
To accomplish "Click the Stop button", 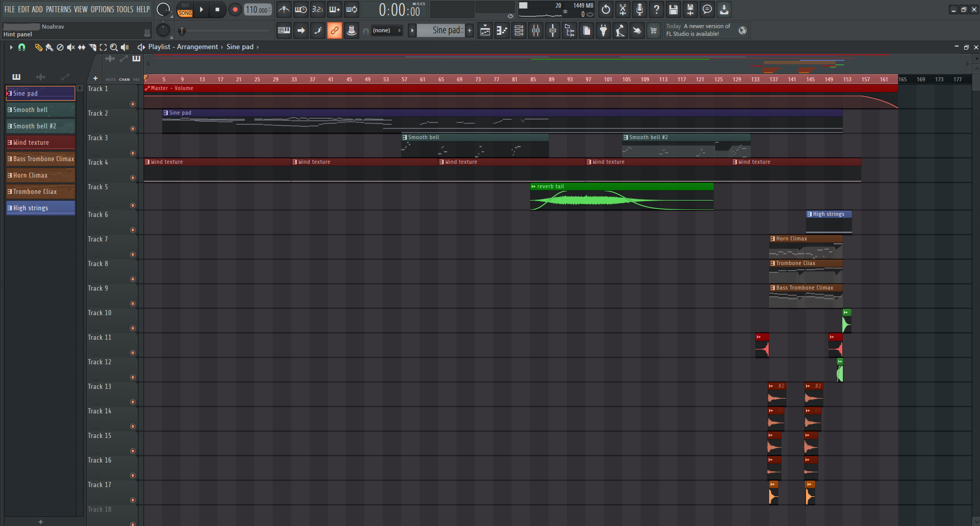I will (217, 9).
